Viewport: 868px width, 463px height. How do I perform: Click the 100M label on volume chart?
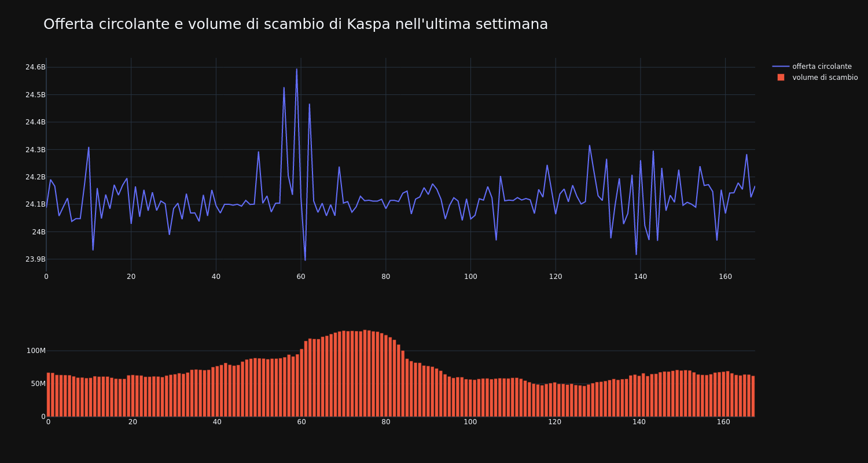(36, 351)
